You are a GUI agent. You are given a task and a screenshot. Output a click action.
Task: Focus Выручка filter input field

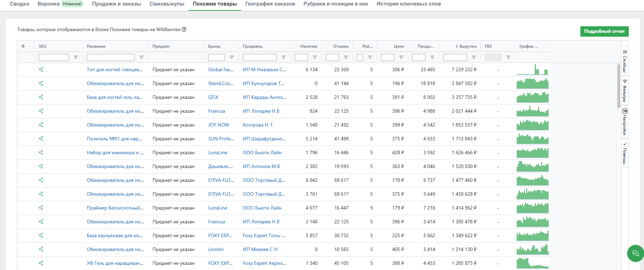point(455,57)
